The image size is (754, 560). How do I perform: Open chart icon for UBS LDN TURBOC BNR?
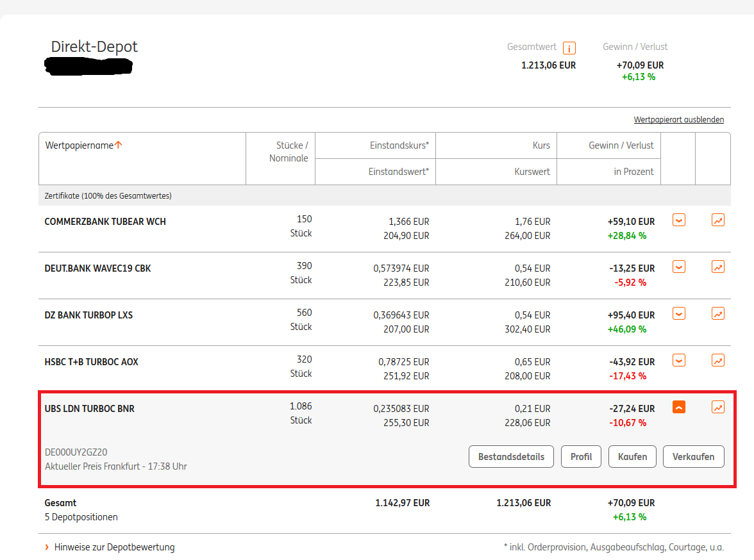[x=718, y=407]
